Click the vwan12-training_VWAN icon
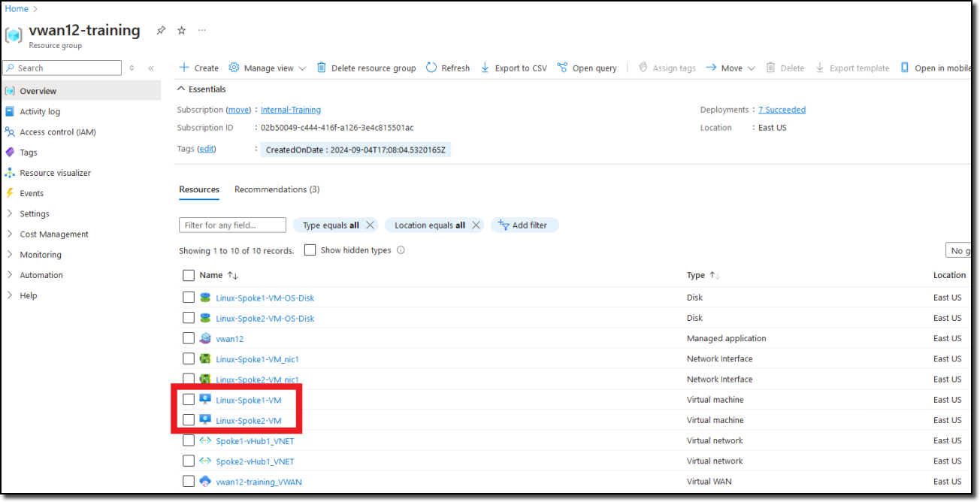This screenshot has height=502, width=980. click(x=205, y=481)
